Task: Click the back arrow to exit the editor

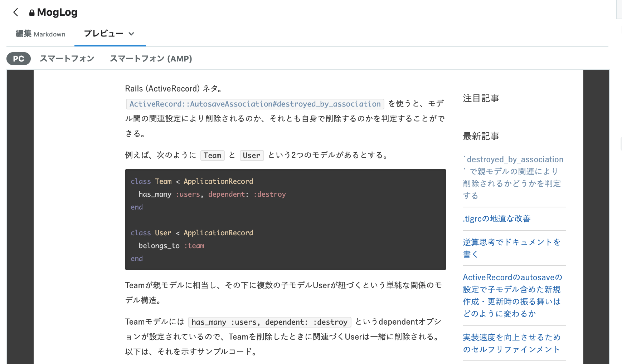Action: (16, 12)
